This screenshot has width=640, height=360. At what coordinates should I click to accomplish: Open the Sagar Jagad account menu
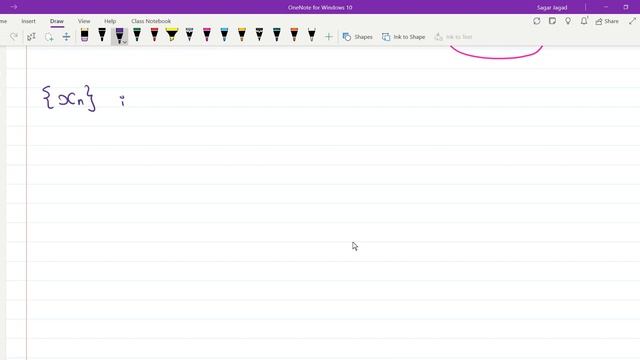pyautogui.click(x=552, y=7)
